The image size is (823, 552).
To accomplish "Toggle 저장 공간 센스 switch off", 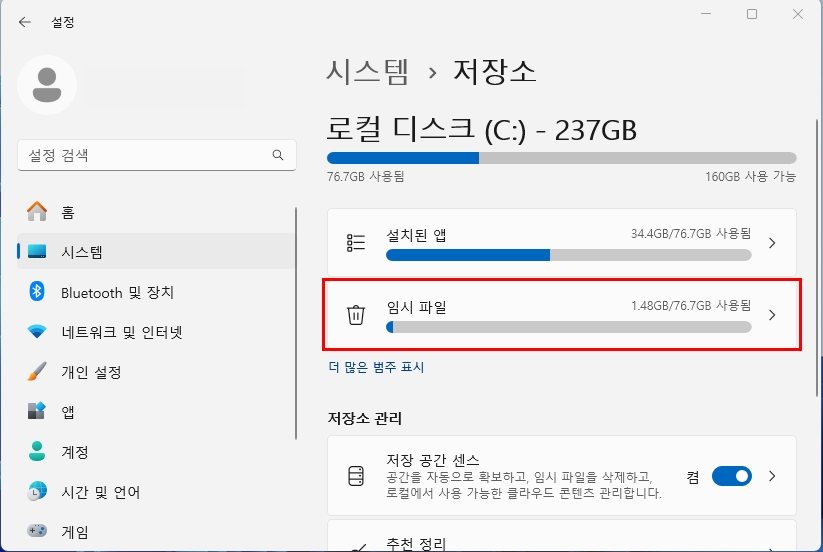I will click(x=732, y=476).
